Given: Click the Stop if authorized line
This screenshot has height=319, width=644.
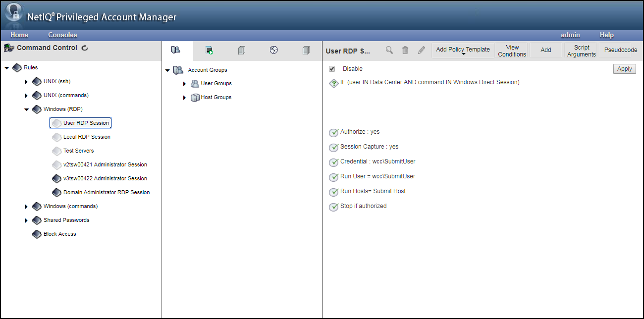Looking at the screenshot, I should click(364, 206).
